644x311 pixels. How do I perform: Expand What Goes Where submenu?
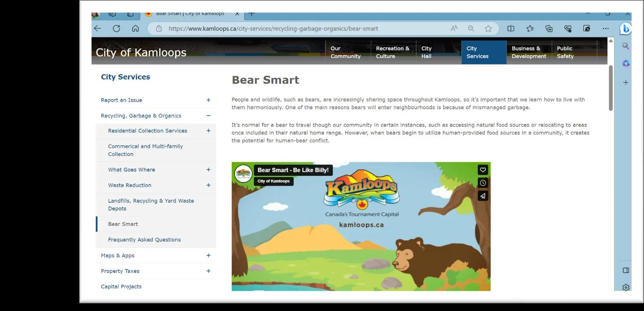pos(208,169)
